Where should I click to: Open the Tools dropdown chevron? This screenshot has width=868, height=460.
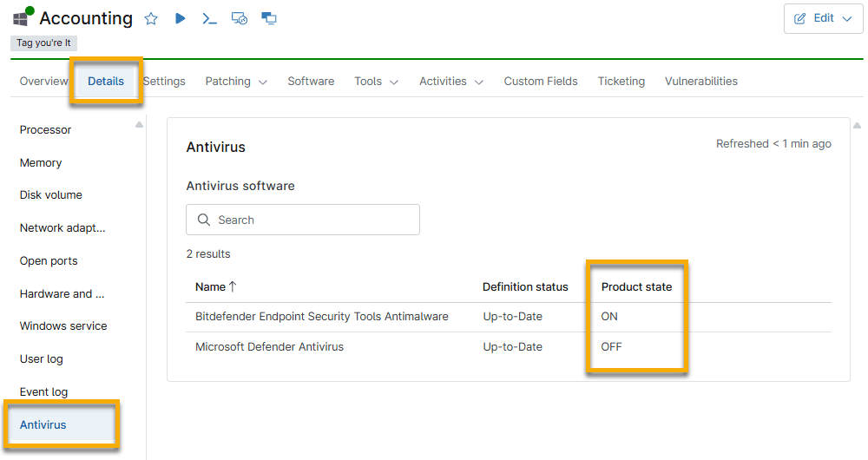pos(394,82)
